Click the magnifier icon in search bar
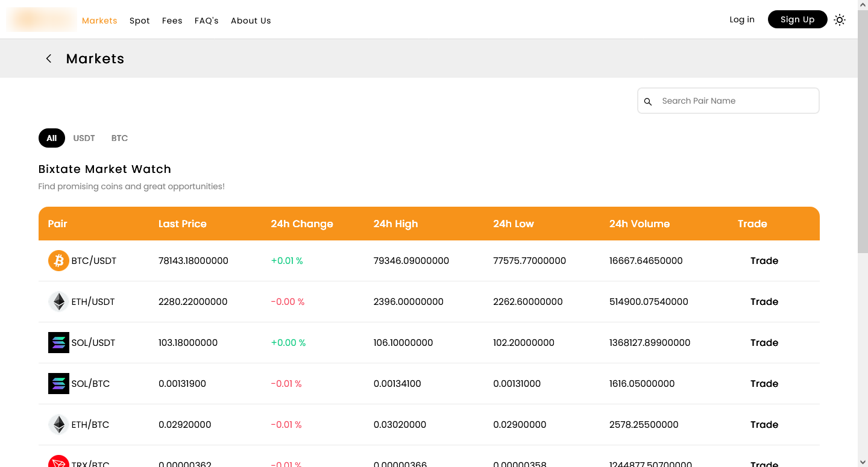Screen dimensions: 868x467 coord(648,101)
